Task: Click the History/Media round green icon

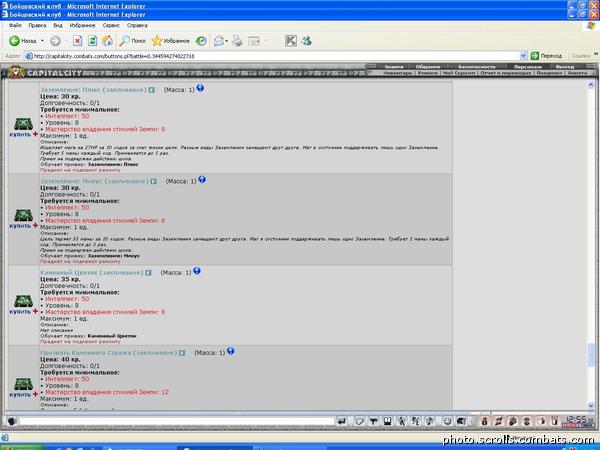Action: [x=201, y=41]
